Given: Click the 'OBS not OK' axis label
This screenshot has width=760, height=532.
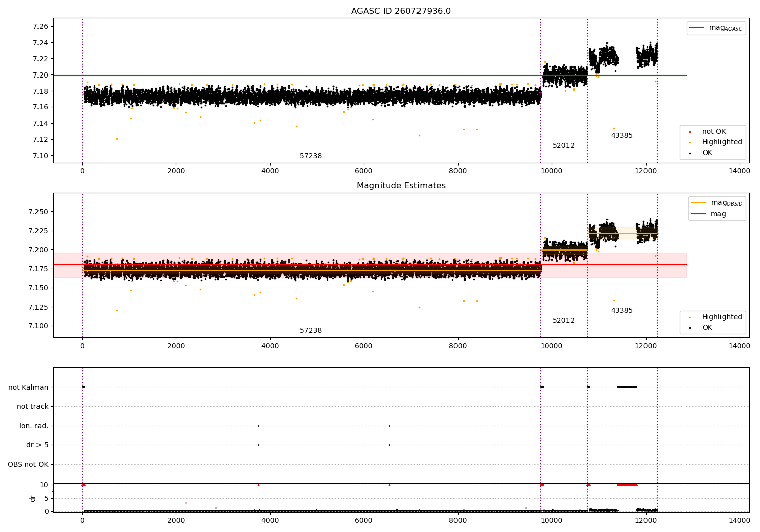Looking at the screenshot, I should pyautogui.click(x=28, y=464).
